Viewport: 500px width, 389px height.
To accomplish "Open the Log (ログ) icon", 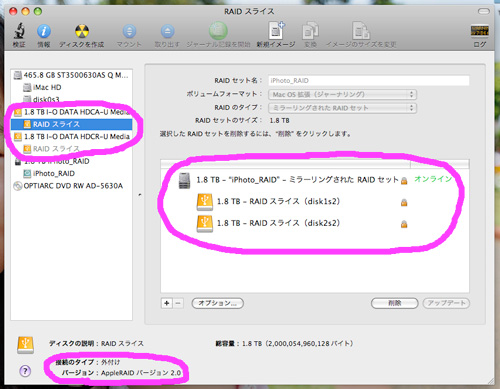I will [x=480, y=31].
